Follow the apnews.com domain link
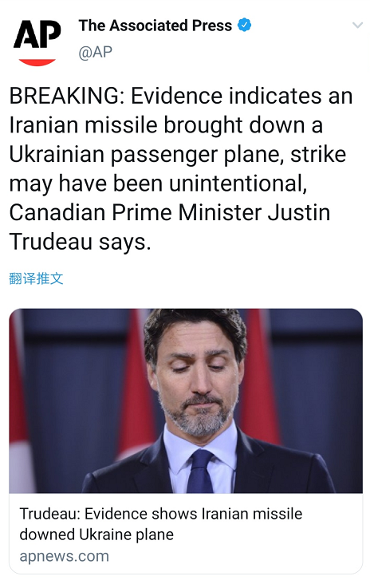 [x=64, y=556]
